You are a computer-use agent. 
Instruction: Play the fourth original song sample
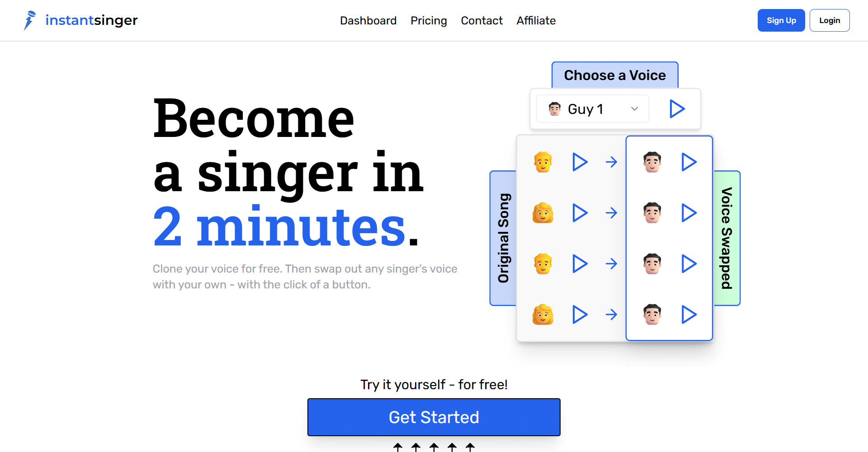[x=580, y=314]
